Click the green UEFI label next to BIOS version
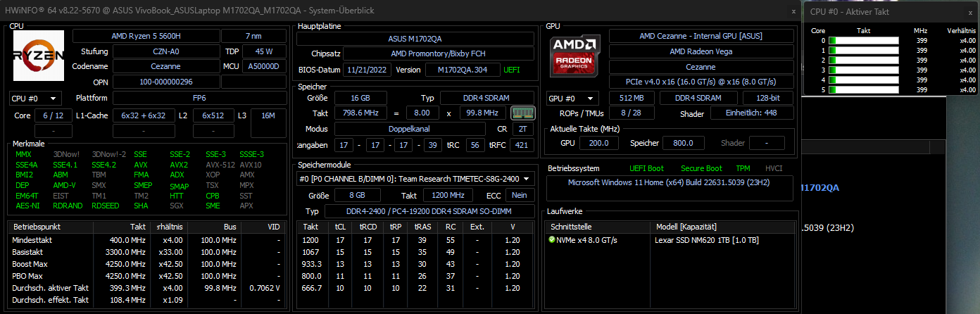The height and width of the screenshot is (314, 980). click(x=512, y=70)
